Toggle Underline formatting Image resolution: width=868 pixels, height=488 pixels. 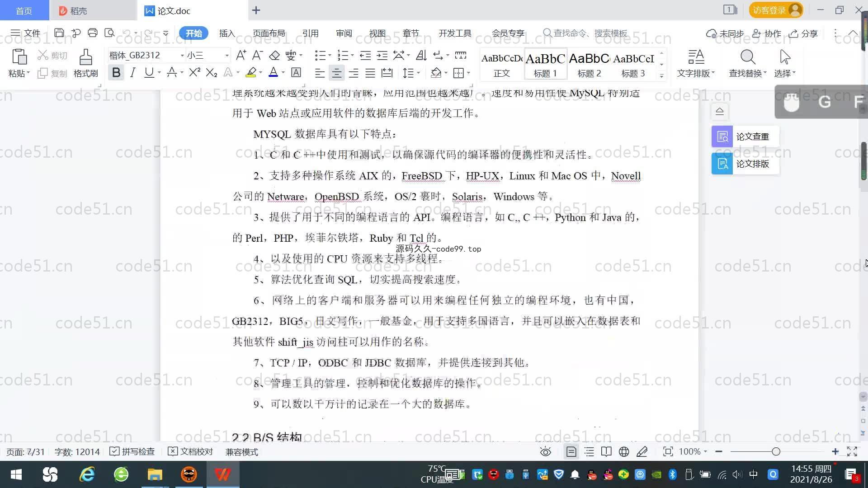click(149, 72)
